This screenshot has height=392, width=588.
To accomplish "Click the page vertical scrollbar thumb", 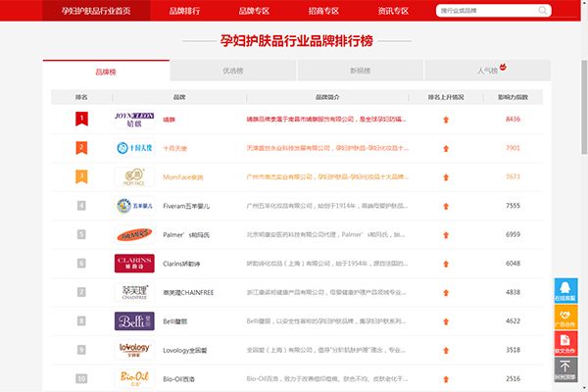I will (584, 107).
